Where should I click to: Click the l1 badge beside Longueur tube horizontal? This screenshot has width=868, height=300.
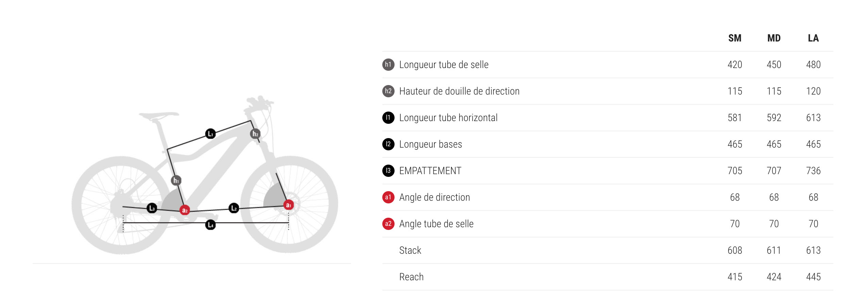[x=388, y=118]
